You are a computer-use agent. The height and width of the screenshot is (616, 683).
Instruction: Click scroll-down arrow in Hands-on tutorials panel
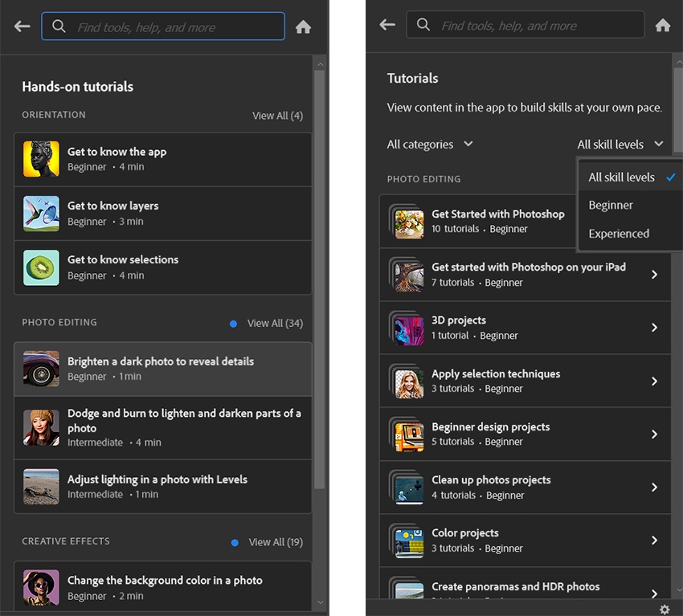click(320, 602)
